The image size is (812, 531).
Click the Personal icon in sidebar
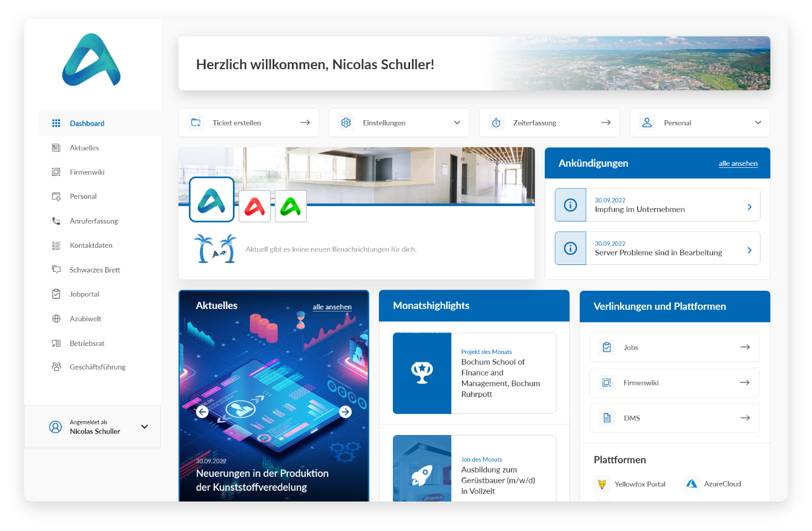pos(56,196)
